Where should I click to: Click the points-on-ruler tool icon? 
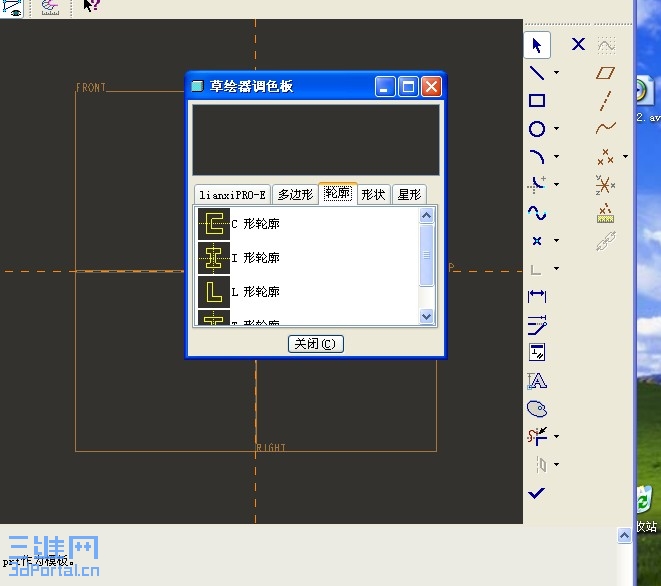coord(605,213)
